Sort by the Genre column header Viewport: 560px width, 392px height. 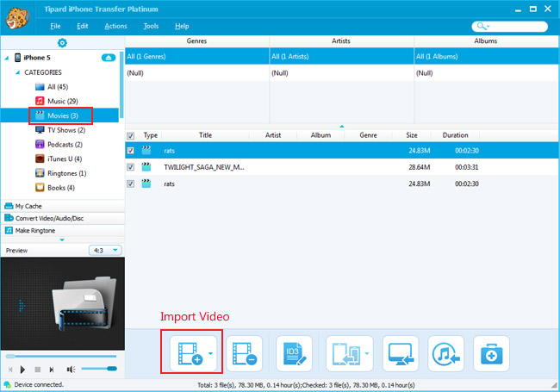tap(368, 135)
